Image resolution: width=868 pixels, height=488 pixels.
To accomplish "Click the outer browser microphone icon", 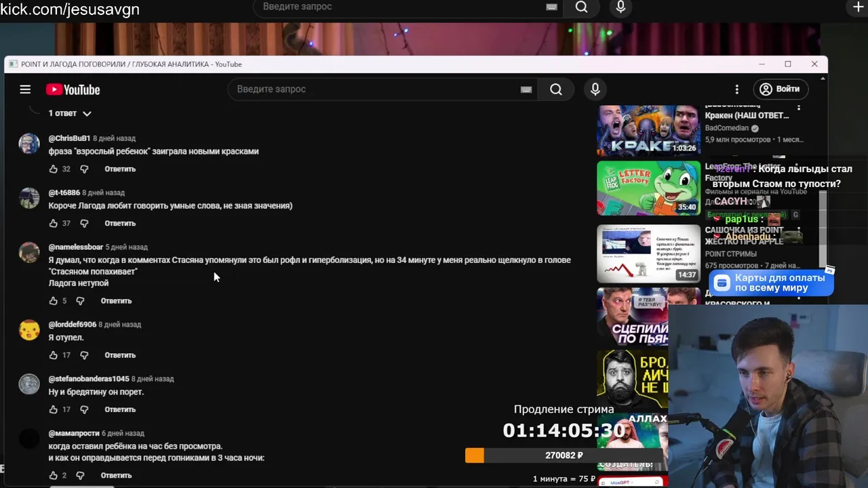I will click(x=620, y=7).
